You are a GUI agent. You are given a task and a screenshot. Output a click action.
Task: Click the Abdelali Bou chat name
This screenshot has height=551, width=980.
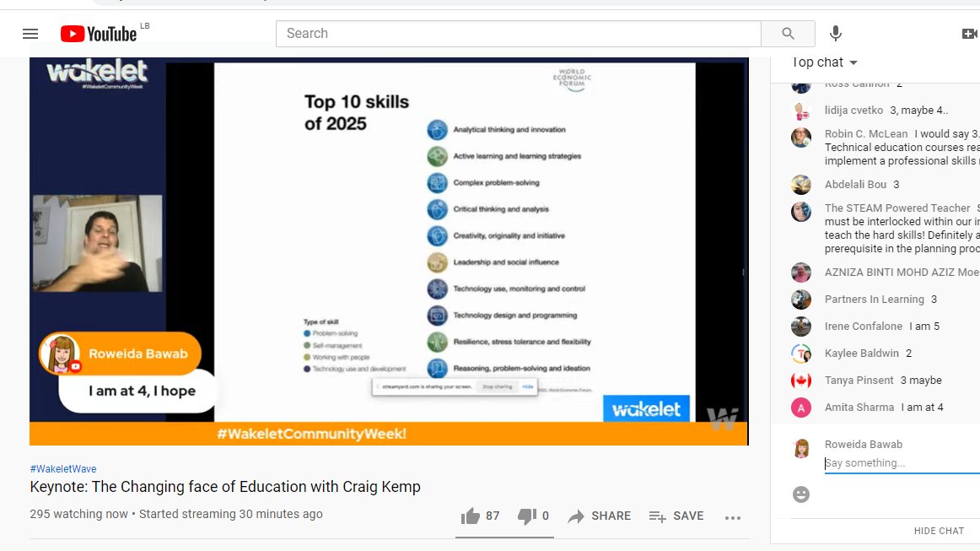point(855,185)
